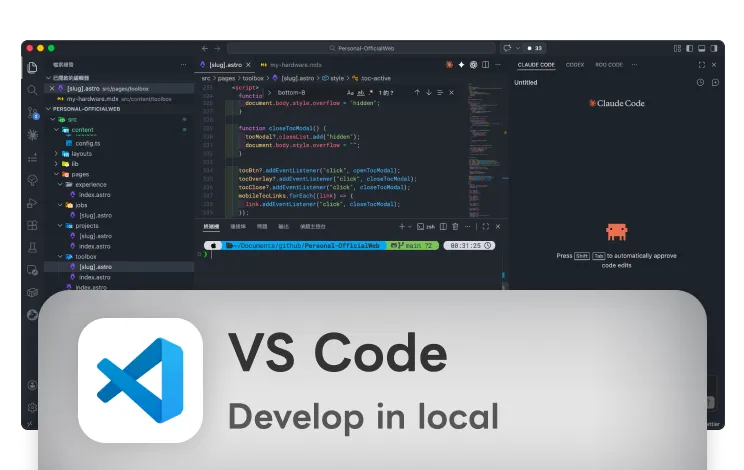The height and width of the screenshot is (470, 744).
Task: Jump to the previous find match
Action: pyautogui.click(x=417, y=92)
